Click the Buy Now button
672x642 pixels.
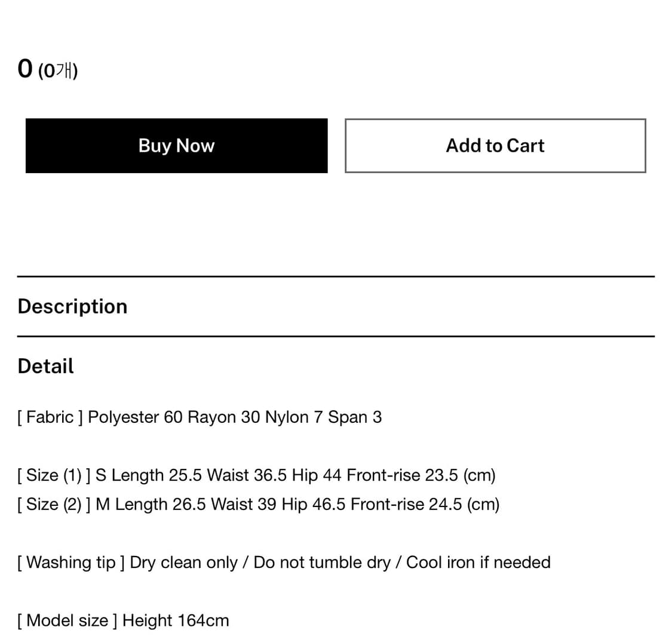[176, 146]
